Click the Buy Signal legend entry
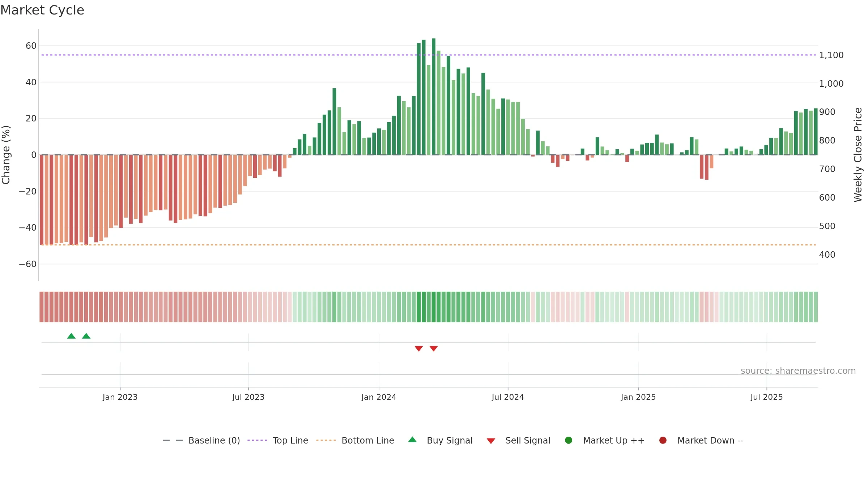The height and width of the screenshot is (488, 868). click(440, 440)
